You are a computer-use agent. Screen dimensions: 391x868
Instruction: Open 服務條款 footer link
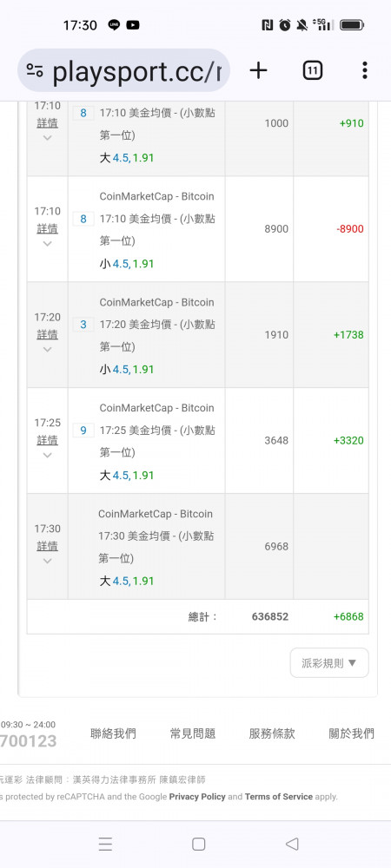point(272,733)
